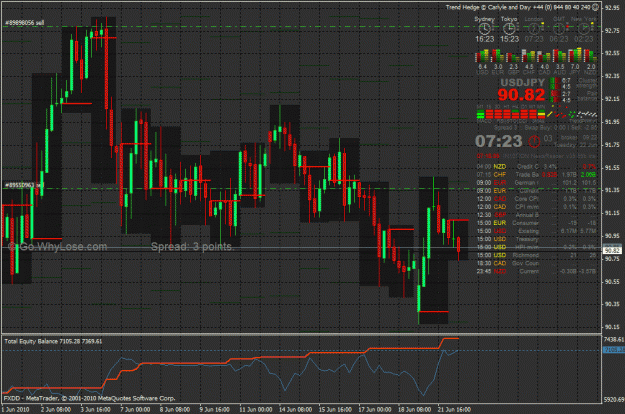Click the Spread and Swap Buy info line

pos(545,128)
